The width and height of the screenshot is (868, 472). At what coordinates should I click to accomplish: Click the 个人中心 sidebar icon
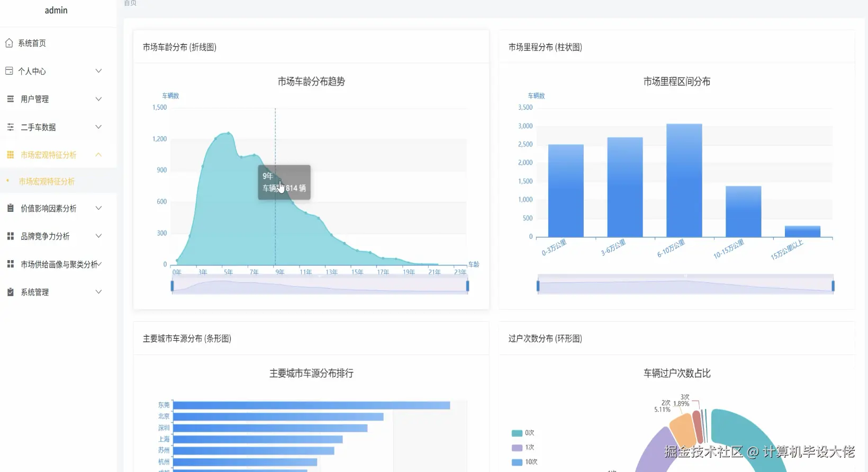[x=9, y=71]
